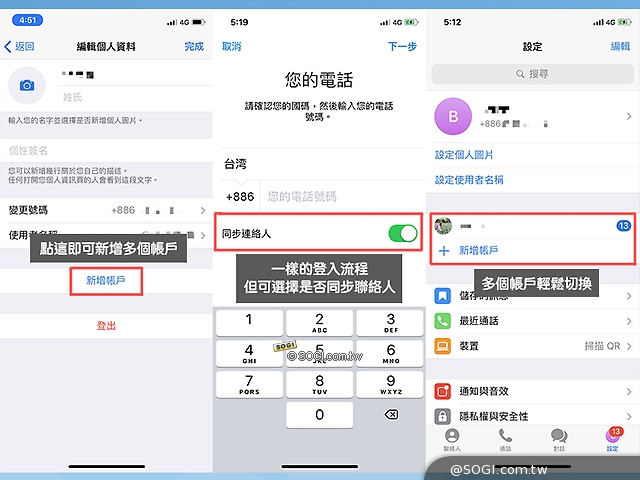Switch to the 通話 calls tab
640x480 pixels.
505,440
